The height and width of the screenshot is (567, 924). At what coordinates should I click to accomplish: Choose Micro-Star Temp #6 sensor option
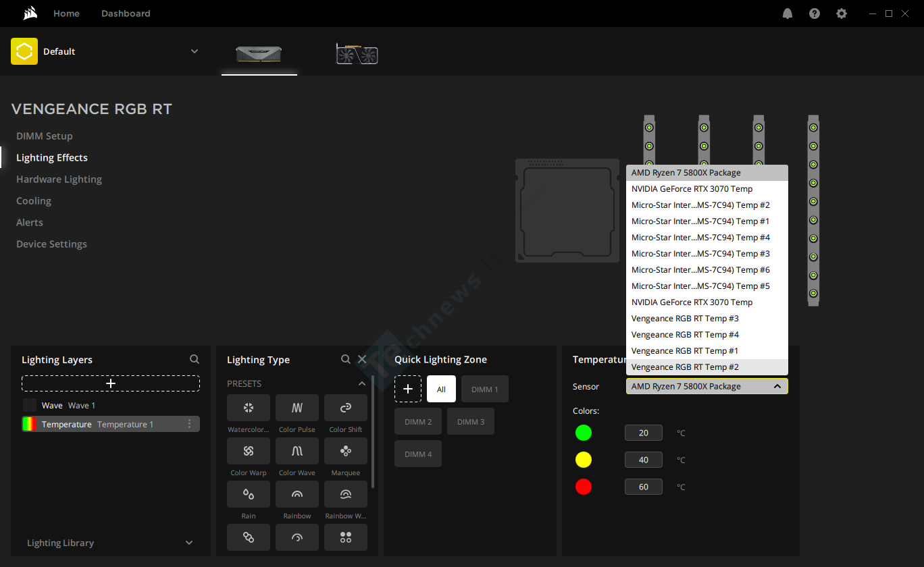pos(707,270)
